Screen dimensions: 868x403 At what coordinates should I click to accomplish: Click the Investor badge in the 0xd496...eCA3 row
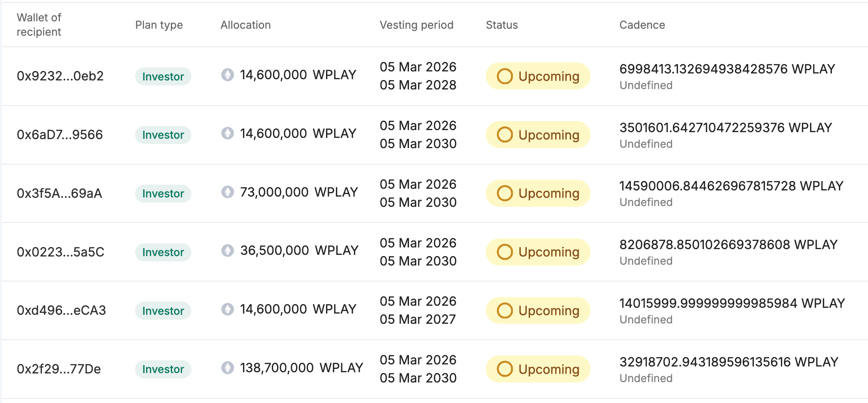163,311
